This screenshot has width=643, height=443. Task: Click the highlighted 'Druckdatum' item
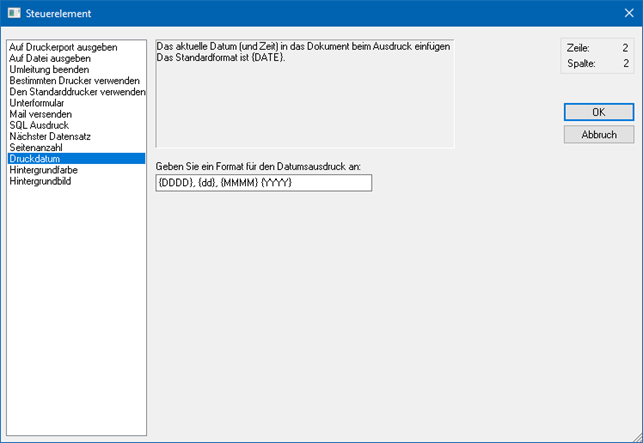click(x=36, y=158)
